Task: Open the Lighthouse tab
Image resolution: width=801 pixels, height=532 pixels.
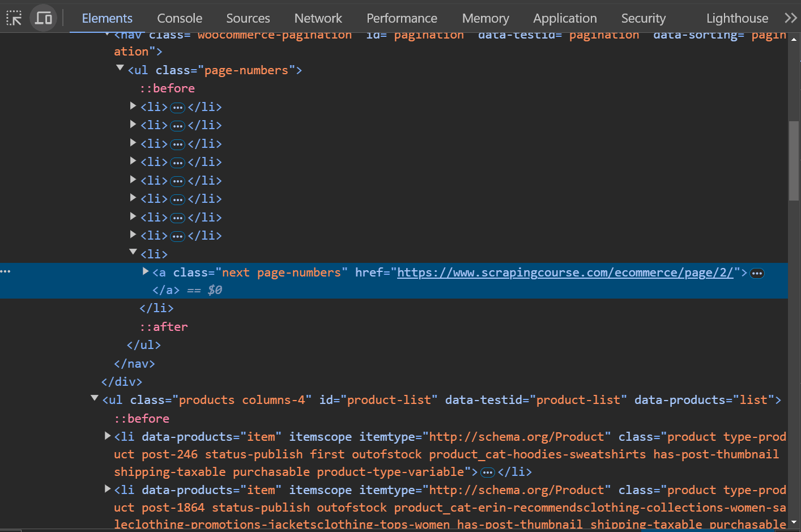Action: click(737, 18)
